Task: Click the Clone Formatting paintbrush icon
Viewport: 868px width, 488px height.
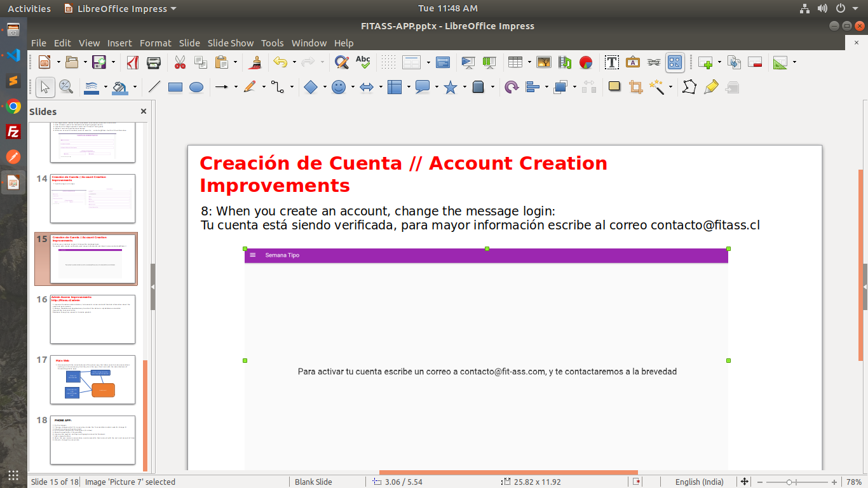Action: [255, 62]
